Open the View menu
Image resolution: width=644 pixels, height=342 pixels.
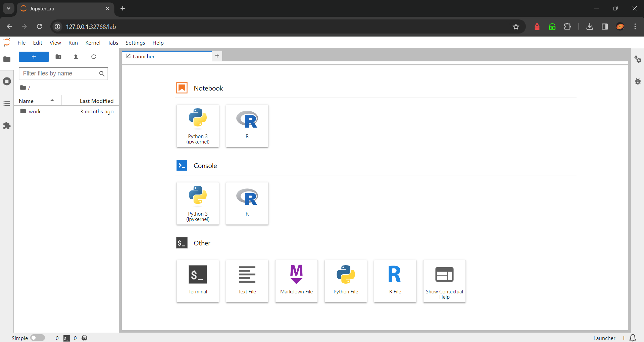coord(55,43)
